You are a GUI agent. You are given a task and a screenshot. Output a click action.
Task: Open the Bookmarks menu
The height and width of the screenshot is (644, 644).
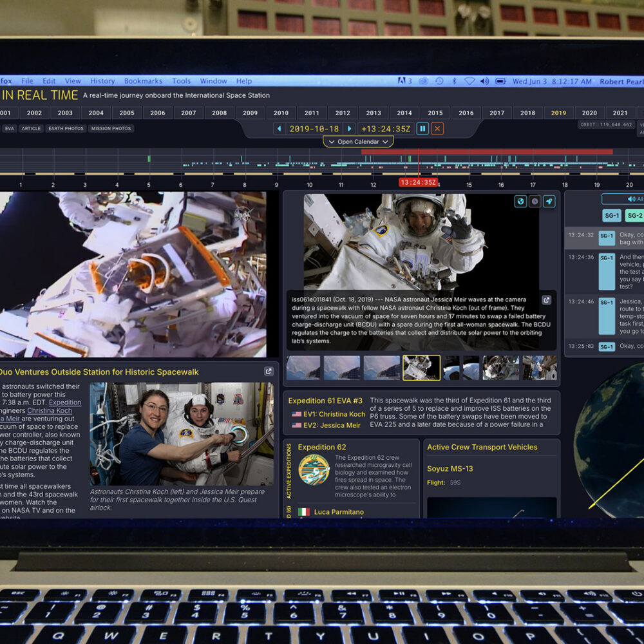143,81
